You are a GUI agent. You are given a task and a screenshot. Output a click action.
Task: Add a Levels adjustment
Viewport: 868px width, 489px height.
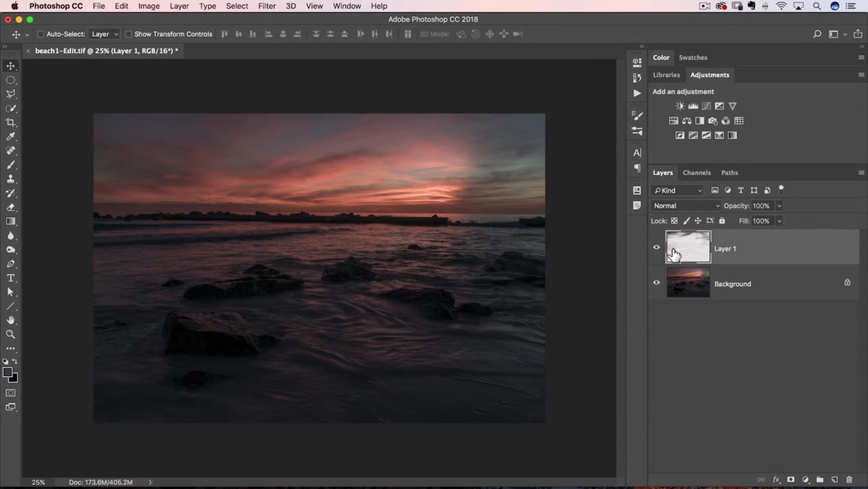point(693,106)
